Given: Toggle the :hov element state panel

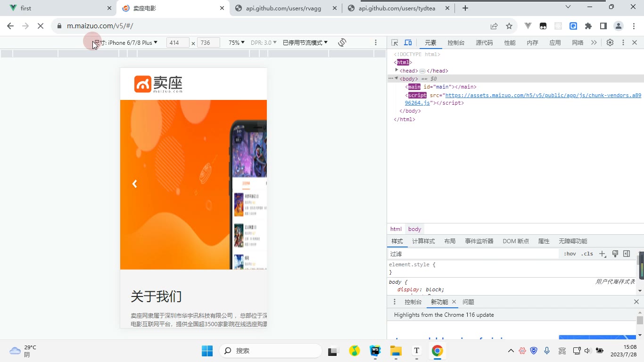Looking at the screenshot, I should 570,254.
